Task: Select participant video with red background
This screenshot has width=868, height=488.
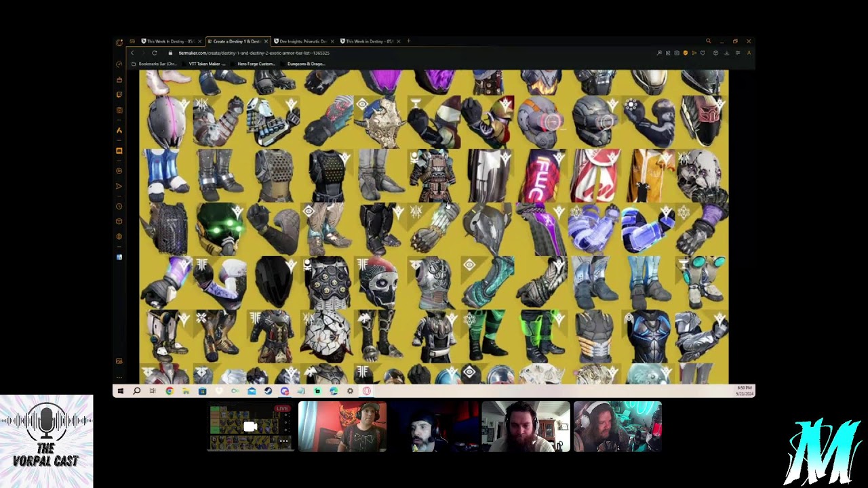Action: 342,427
